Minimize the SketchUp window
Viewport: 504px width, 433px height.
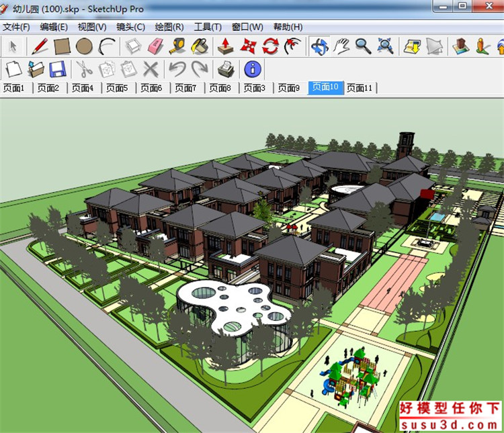[x=444, y=6]
